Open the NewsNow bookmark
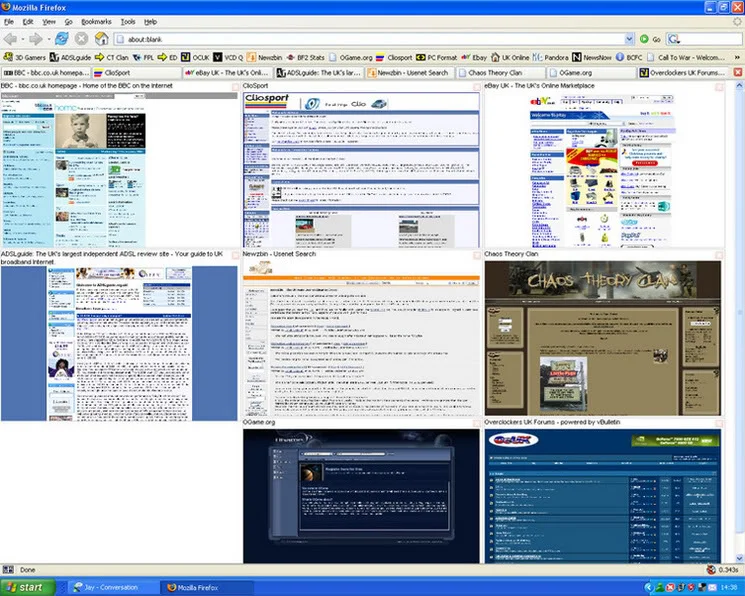The width and height of the screenshot is (745, 596). [x=592, y=57]
